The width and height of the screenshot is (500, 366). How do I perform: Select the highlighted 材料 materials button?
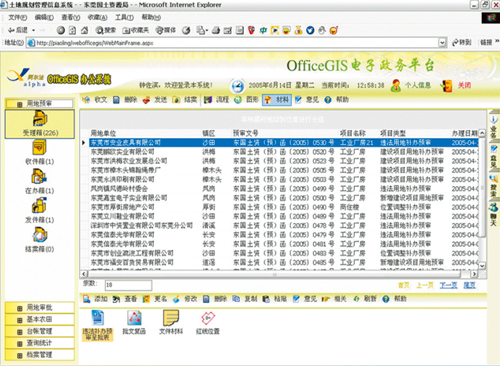point(277,100)
